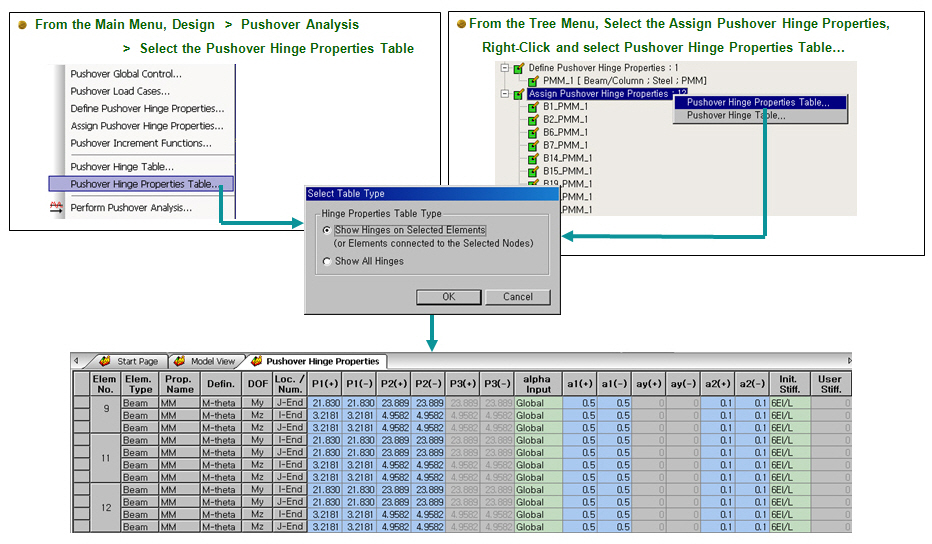
Task: Click the a2(-) column header
Action: [752, 384]
